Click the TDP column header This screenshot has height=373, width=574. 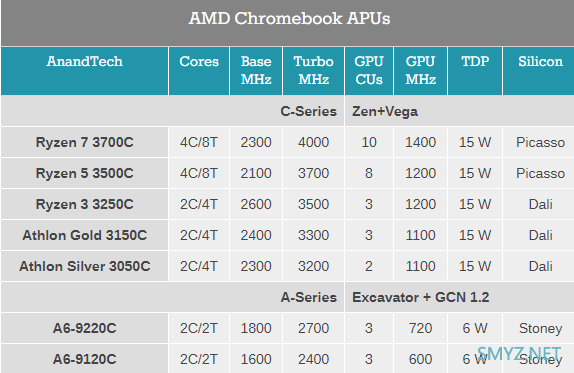tap(475, 61)
